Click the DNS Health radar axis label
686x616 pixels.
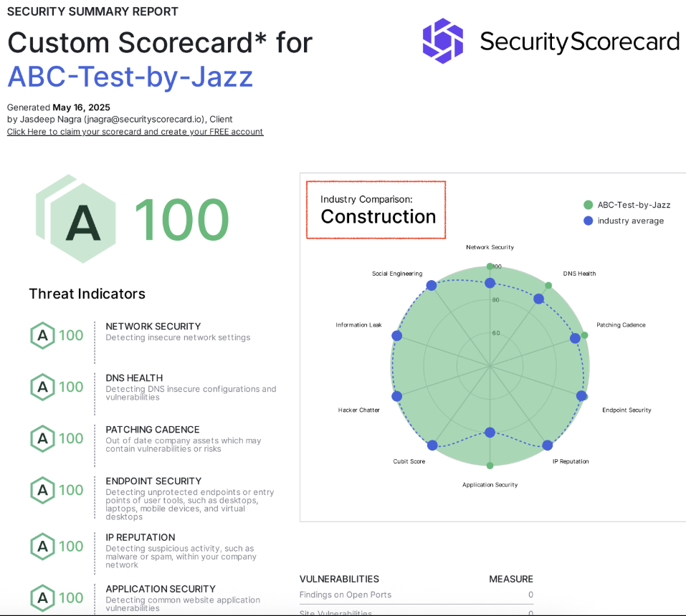click(x=579, y=274)
